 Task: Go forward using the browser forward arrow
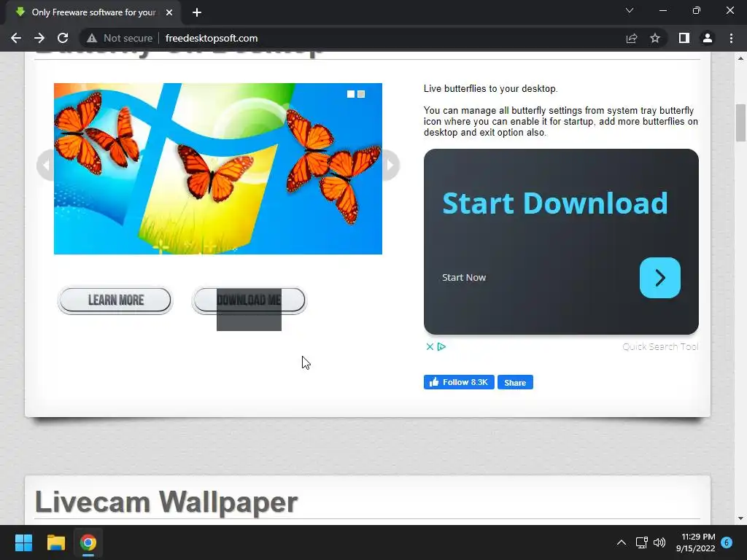[x=39, y=38]
